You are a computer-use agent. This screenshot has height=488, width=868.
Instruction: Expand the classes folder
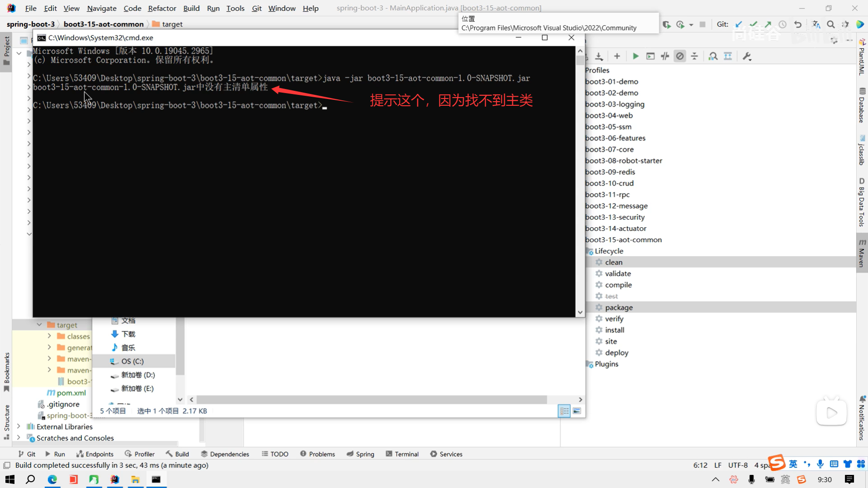[49, 336]
